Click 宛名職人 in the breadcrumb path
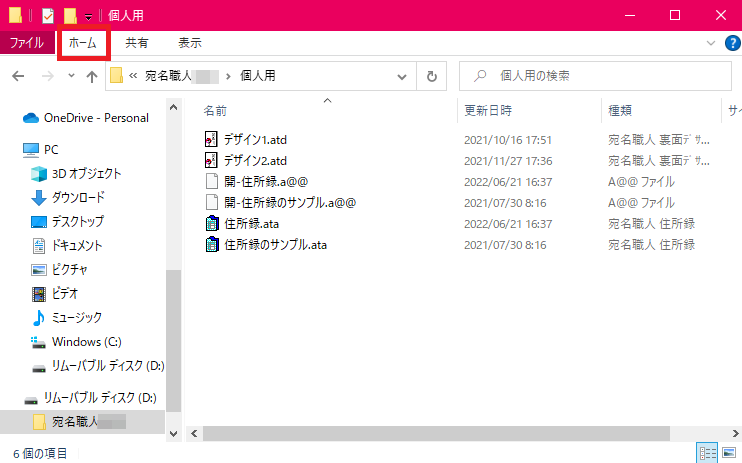Screen dimensions: 742x463 tap(168, 76)
